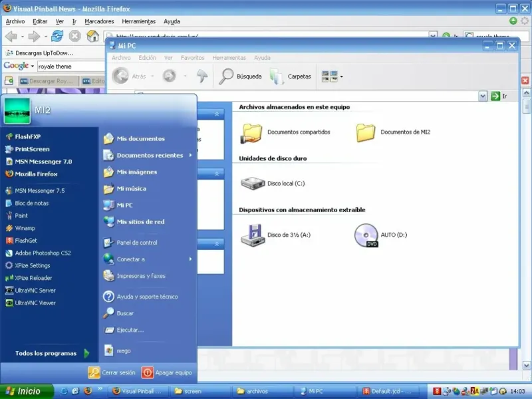Open Google toolbar dropdown arrow

(x=32, y=66)
